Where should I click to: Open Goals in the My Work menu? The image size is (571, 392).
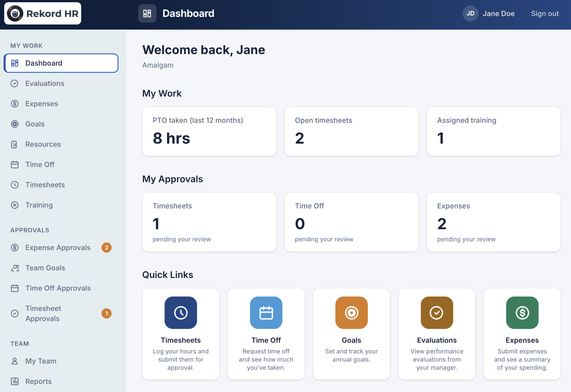(x=61, y=124)
